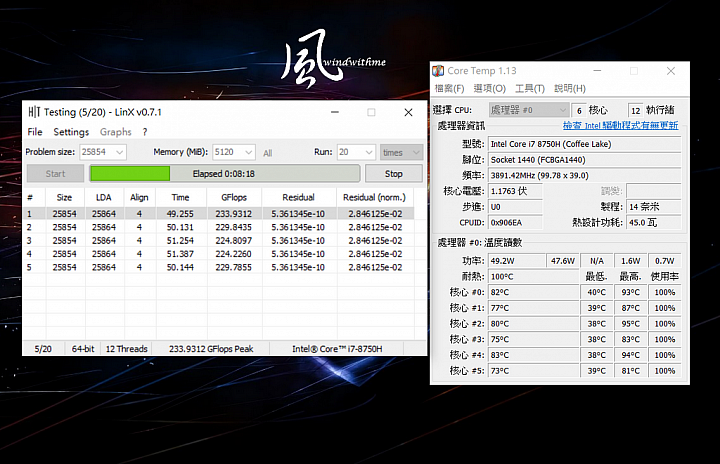This screenshot has height=464, width=720.
Task: Stop the LinX test
Action: coord(394,174)
